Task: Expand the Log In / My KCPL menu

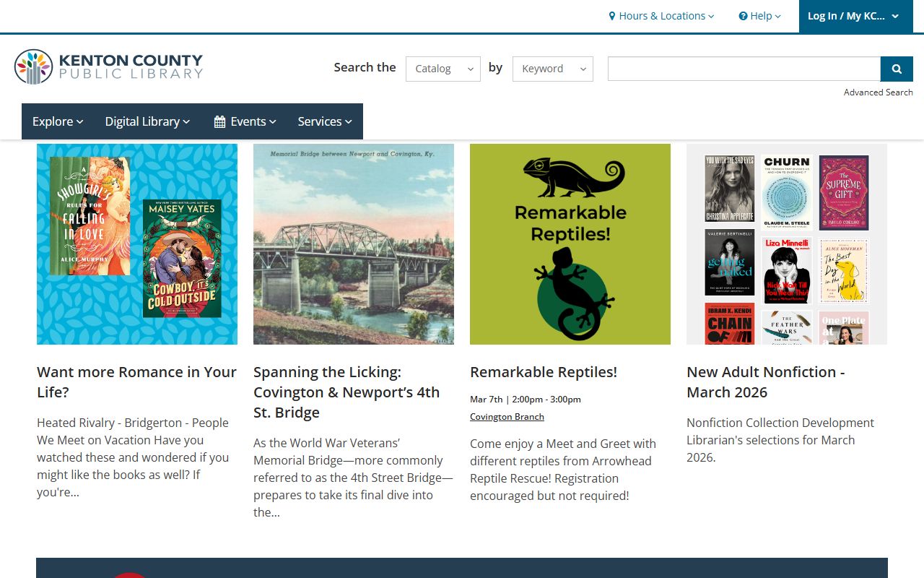Action: point(853,16)
